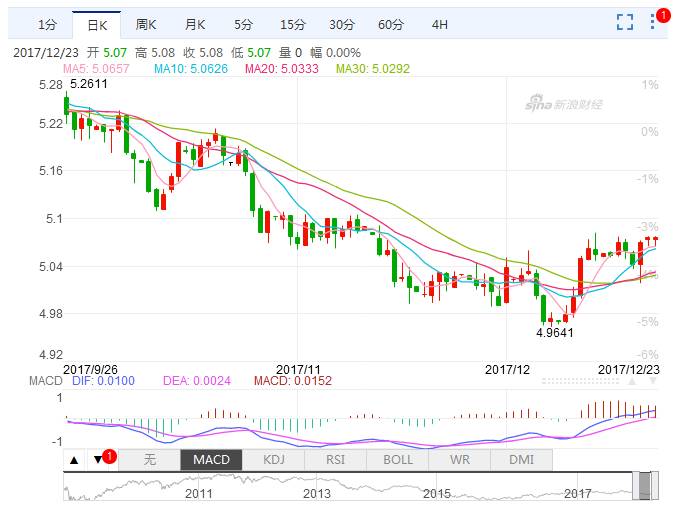Open the three-dot more options menu

point(654,23)
